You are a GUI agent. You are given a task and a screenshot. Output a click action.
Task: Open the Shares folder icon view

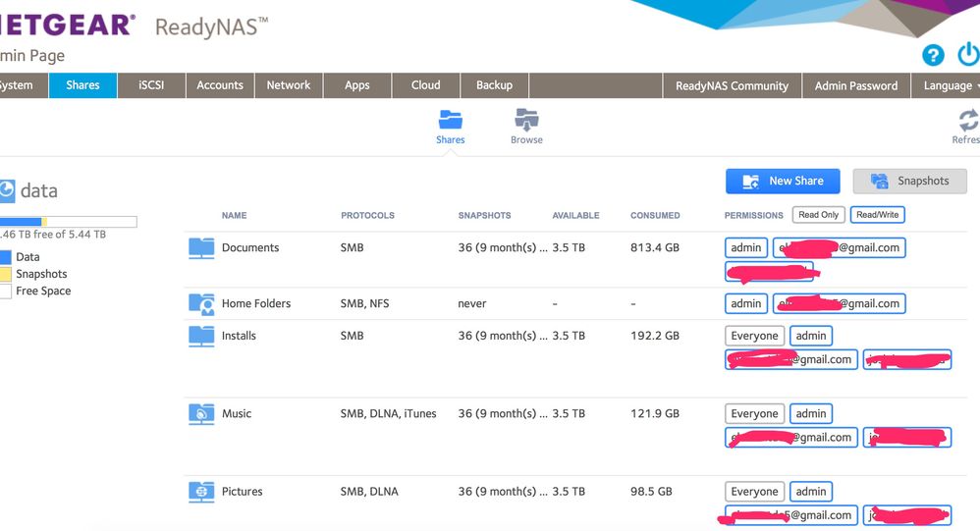[450, 119]
